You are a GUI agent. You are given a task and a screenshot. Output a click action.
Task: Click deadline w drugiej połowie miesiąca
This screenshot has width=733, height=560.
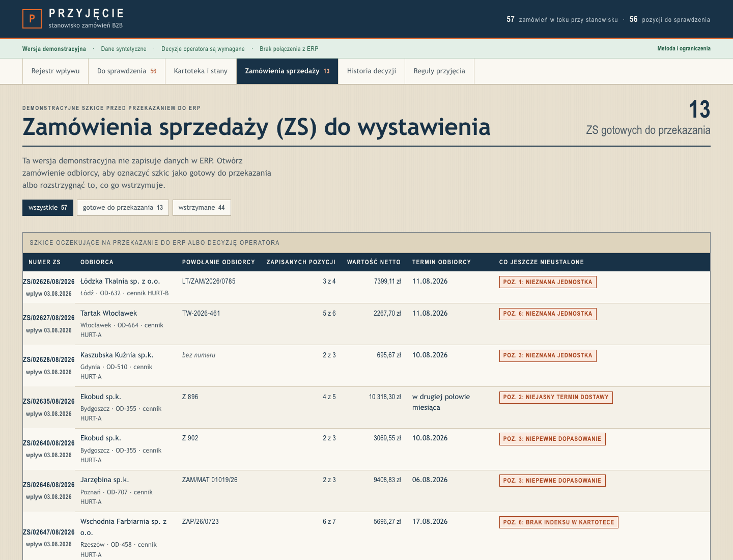441,402
